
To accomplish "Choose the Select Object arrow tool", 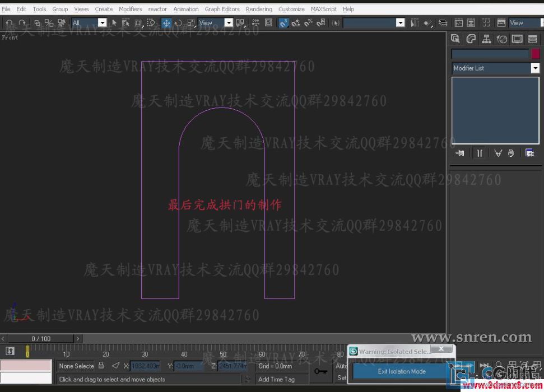I will (114, 23).
